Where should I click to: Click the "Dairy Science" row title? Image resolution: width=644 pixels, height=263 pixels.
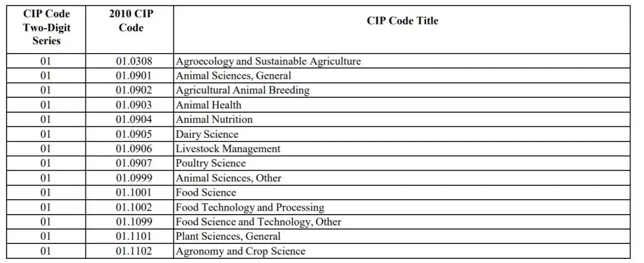[207, 134]
